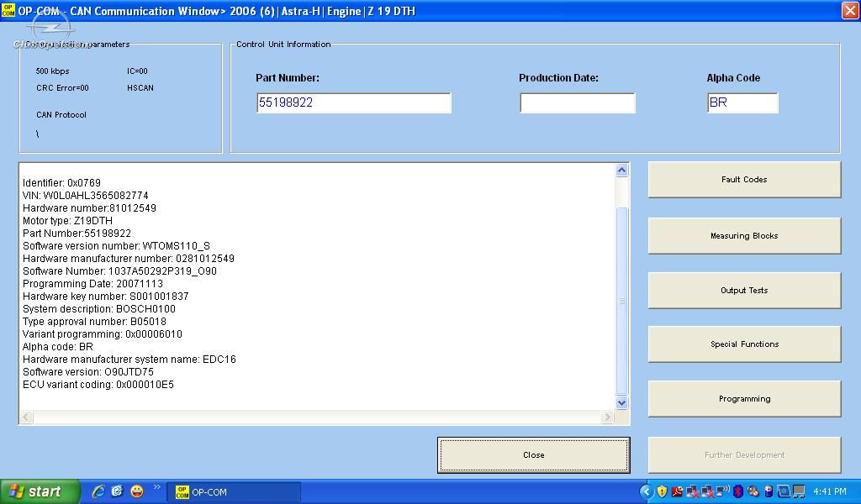Open the battery power tray icon
This screenshot has width=861, height=504.
769,492
